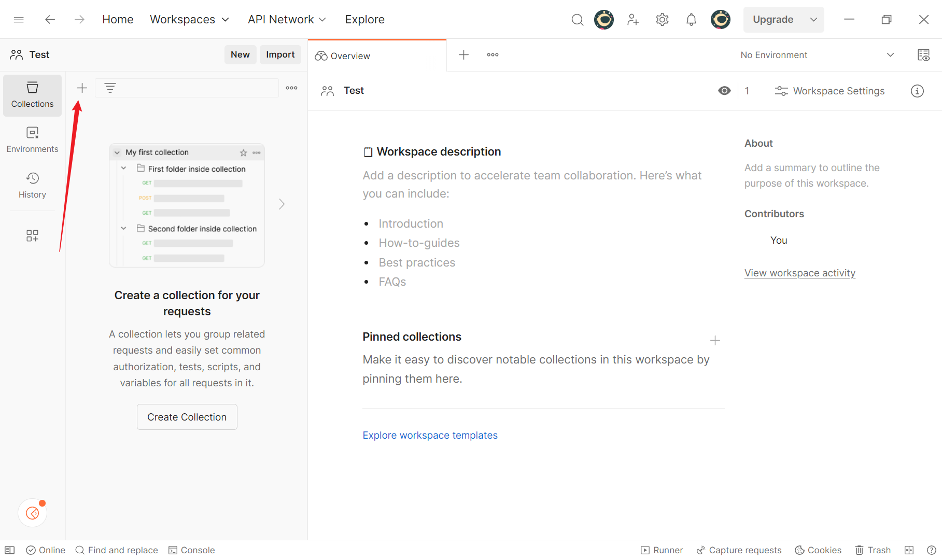Viewport: 942px width, 560px height.
Task: Open the History sidebar panel
Action: 32,186
